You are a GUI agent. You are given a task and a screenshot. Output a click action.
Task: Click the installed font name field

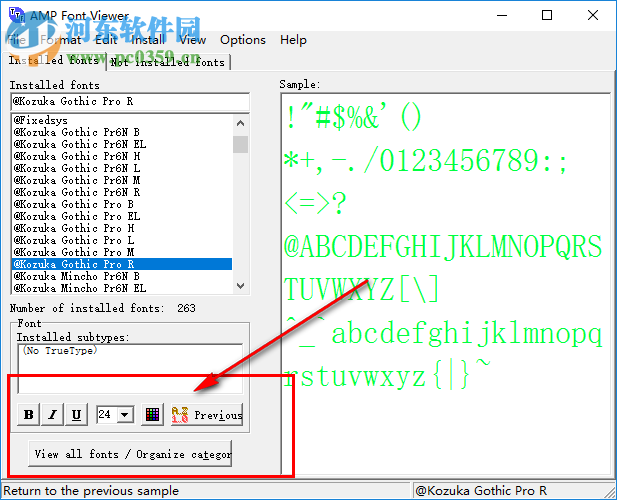[130, 101]
